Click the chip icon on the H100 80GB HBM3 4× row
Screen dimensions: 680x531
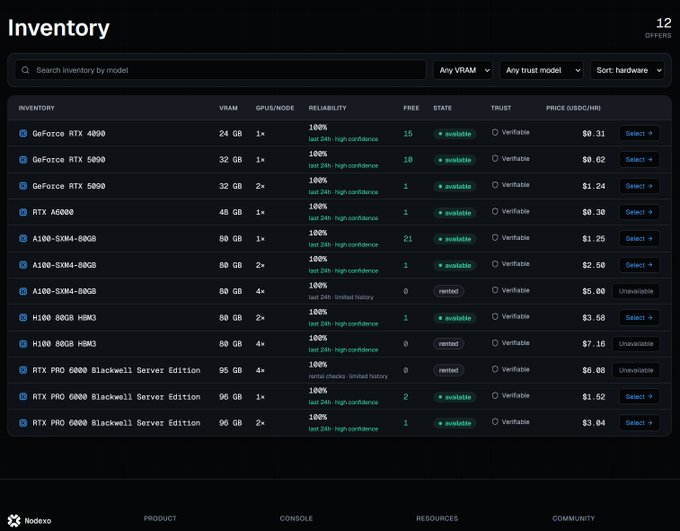pos(23,344)
